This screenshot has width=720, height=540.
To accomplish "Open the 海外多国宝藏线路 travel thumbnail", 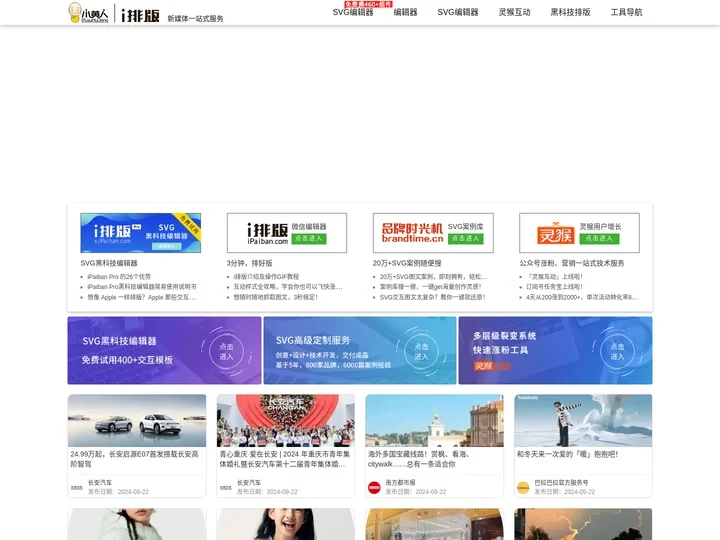I will [434, 421].
